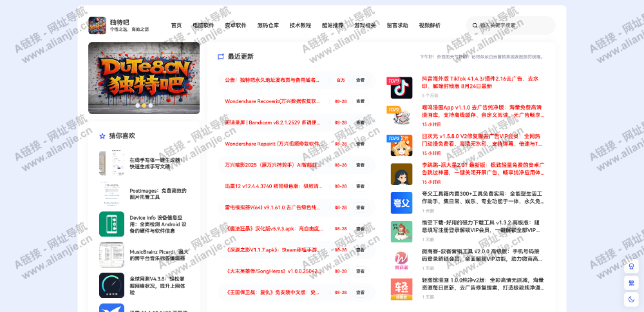
Task: Open the orange 轻图馆 icon
Action: (x=401, y=289)
